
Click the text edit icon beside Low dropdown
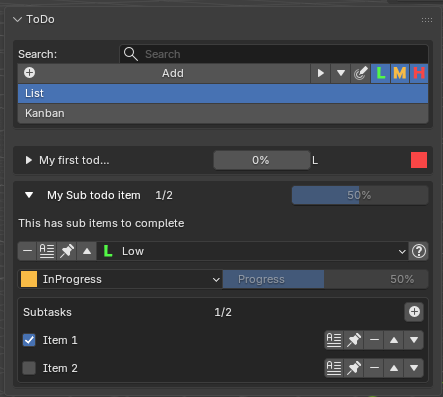click(x=47, y=251)
